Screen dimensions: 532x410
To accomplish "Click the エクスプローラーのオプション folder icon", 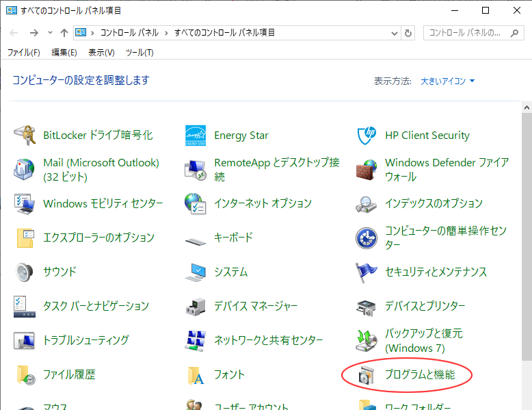I will point(25,238).
